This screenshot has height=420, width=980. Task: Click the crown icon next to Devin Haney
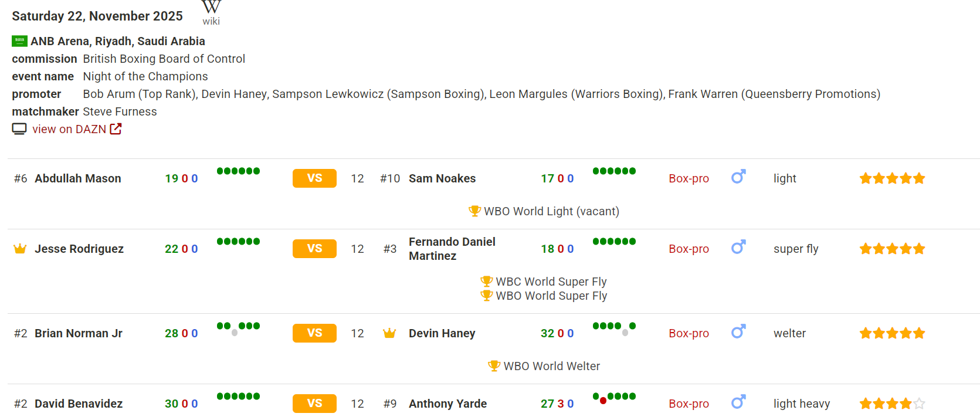pyautogui.click(x=389, y=333)
